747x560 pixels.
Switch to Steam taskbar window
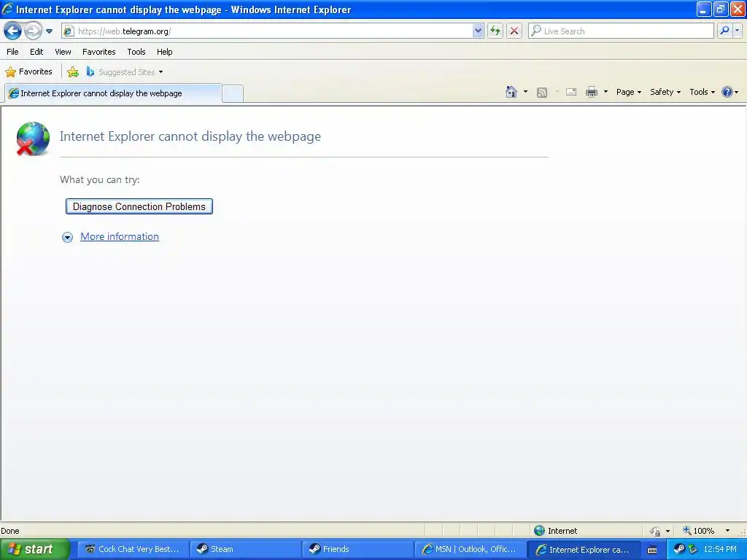coord(245,549)
